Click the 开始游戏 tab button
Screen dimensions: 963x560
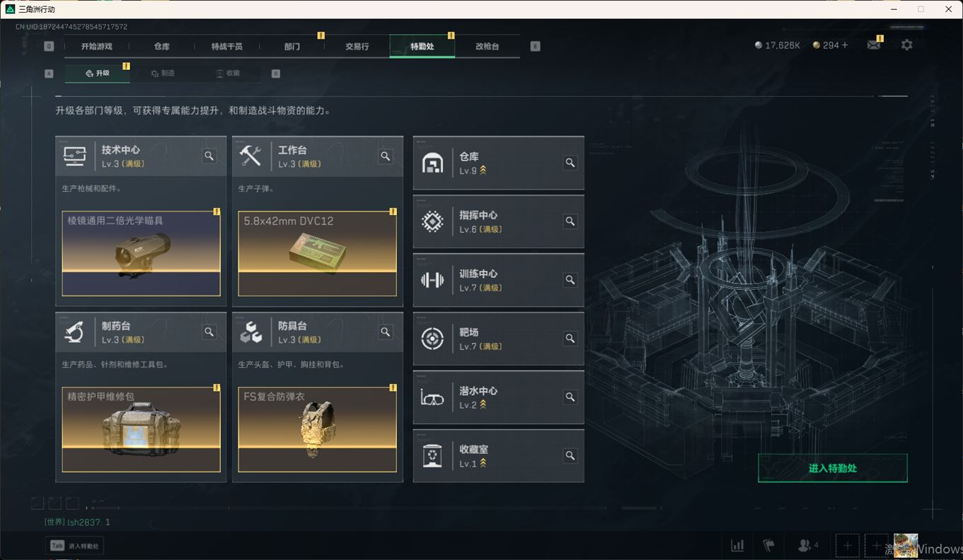tap(96, 46)
